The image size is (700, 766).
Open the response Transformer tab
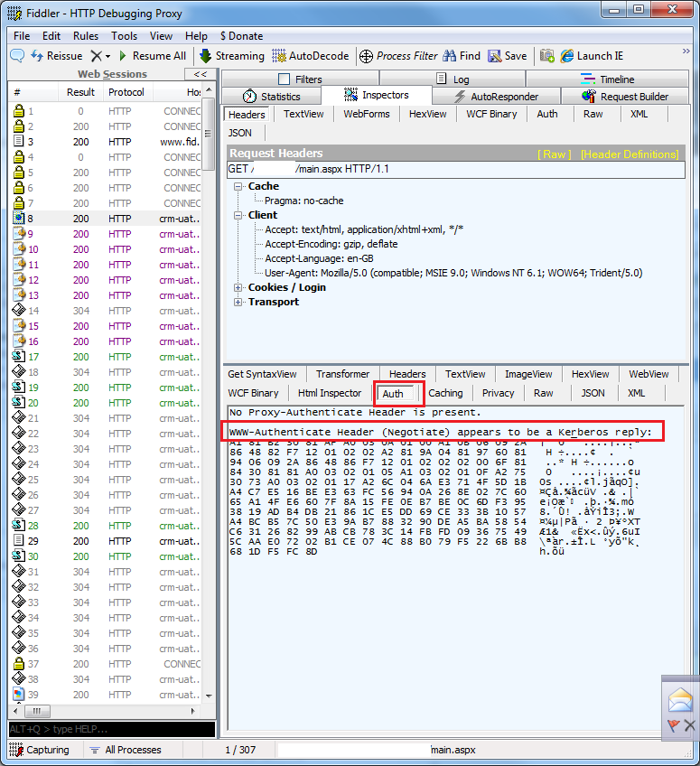[x=342, y=374]
